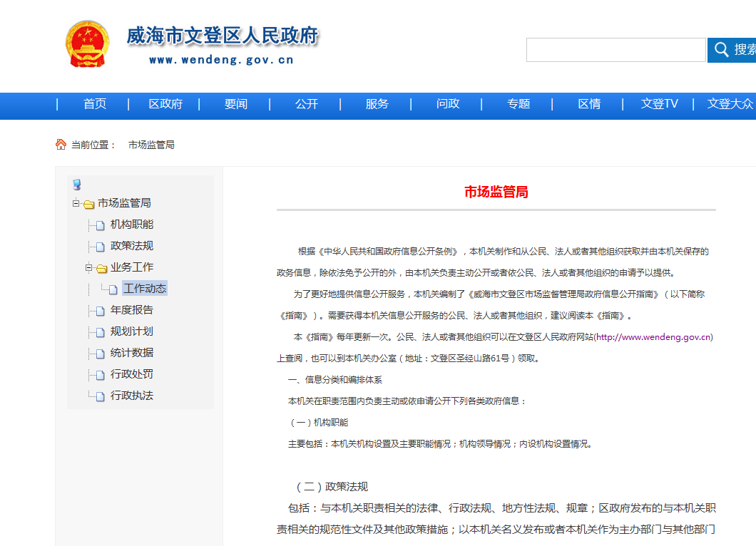Select 业务工作 in the tree
Viewport: 756px width, 546px height.
132,267
